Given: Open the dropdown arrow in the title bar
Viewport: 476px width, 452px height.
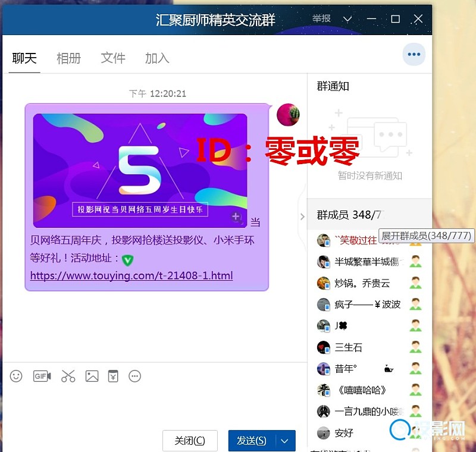Looking at the screenshot, I should click(347, 19).
